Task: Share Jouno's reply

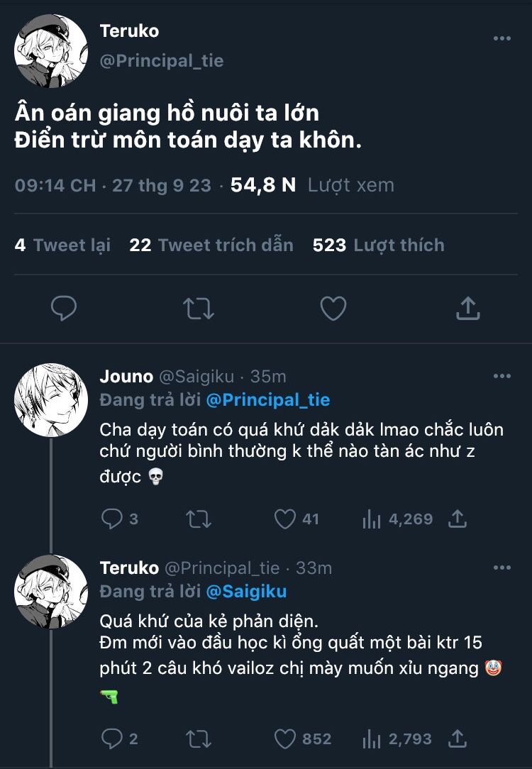Action: tap(458, 519)
